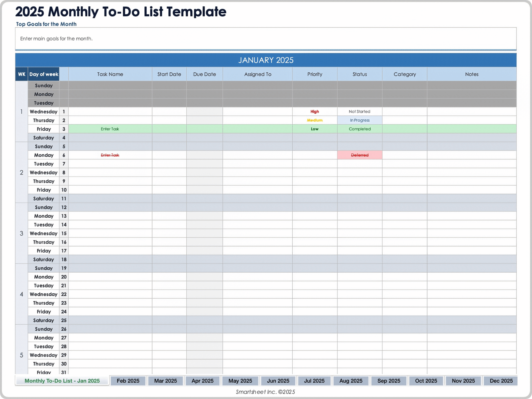Click the JANUARY 2025 title banner
Viewport: 532px width, 399px height.
click(x=265, y=60)
